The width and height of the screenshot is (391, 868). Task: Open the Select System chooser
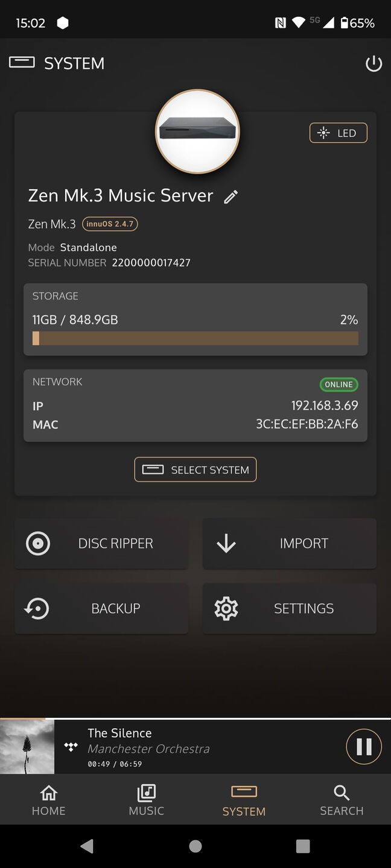195,470
